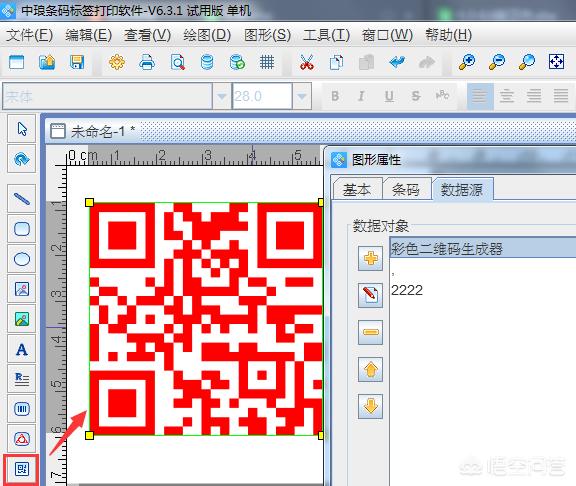Image resolution: width=576 pixels, height=486 pixels.
Task: Select the rich text tool
Action: (x=22, y=379)
